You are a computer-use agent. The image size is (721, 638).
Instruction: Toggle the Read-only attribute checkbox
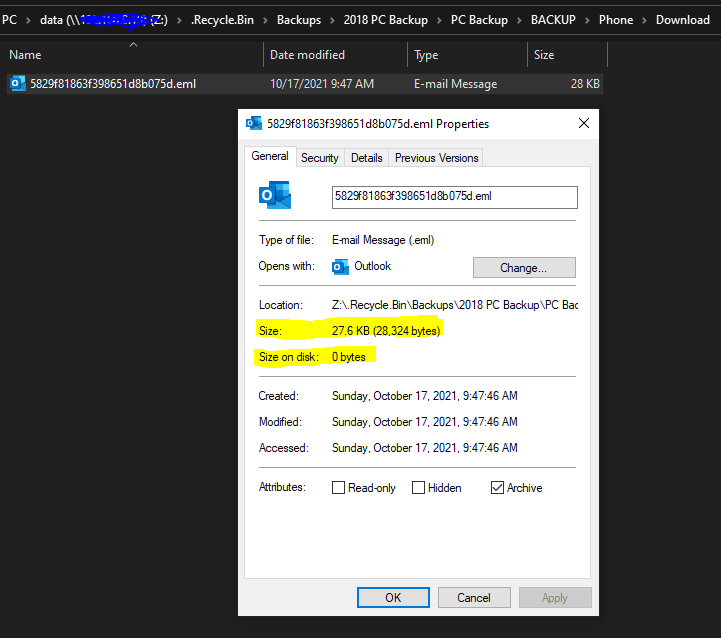338,488
